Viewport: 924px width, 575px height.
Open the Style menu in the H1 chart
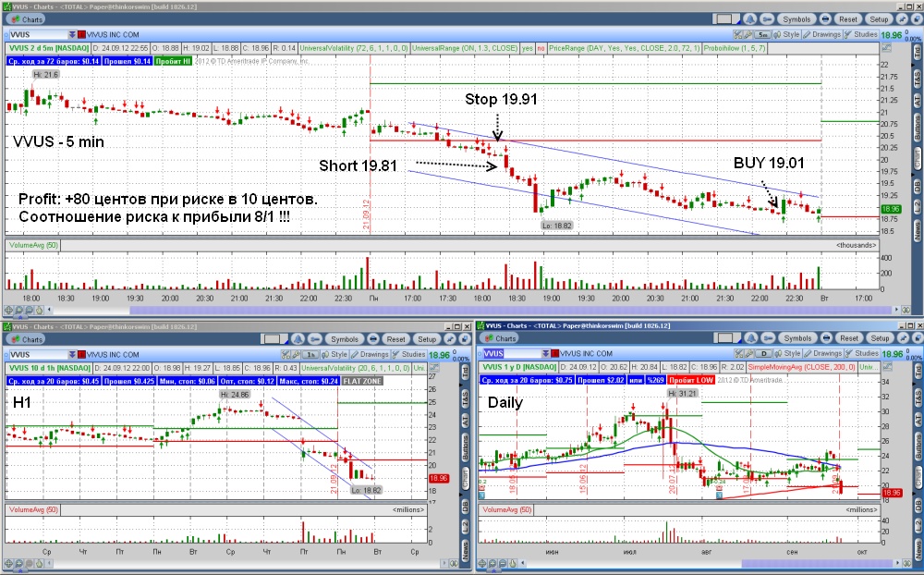[x=334, y=354]
